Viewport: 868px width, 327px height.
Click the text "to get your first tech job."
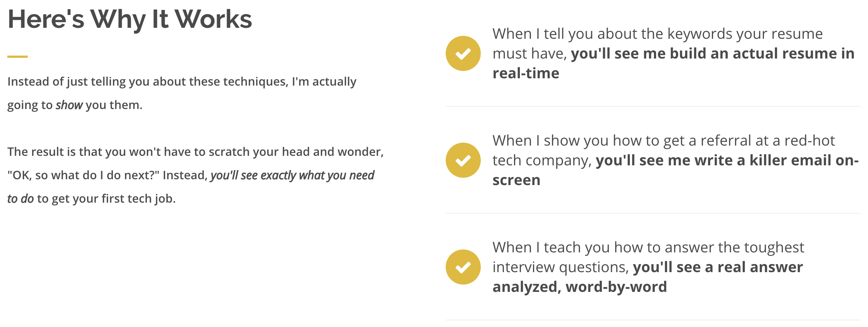(106, 199)
